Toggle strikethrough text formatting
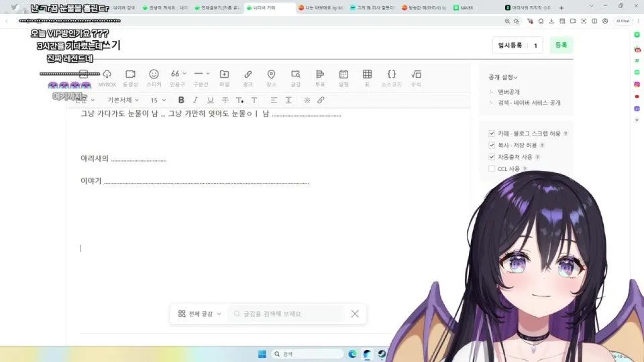 (225, 100)
